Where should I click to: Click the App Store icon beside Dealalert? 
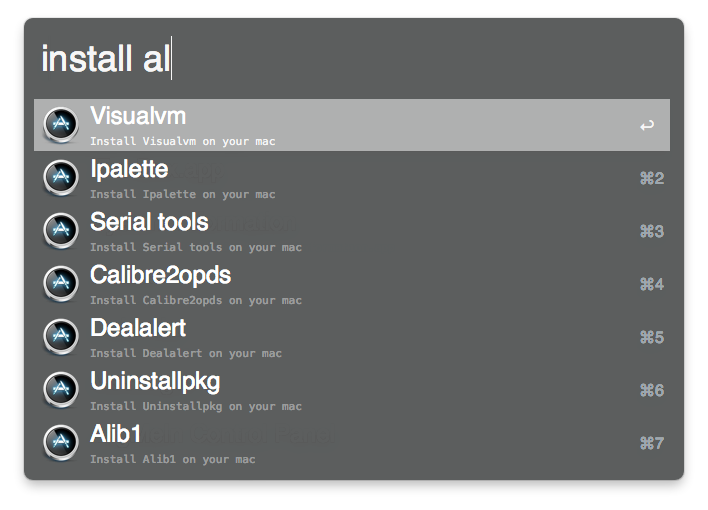(61, 337)
